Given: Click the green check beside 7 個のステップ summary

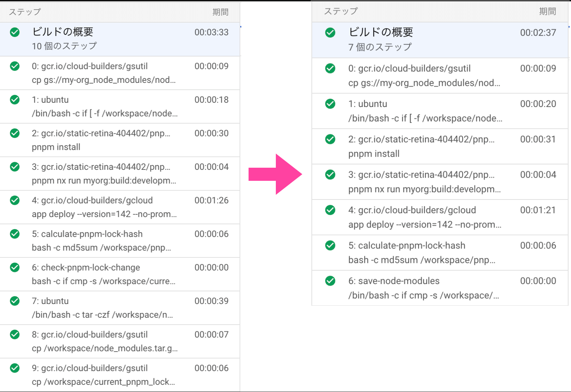Looking at the screenshot, I should tap(330, 32).
